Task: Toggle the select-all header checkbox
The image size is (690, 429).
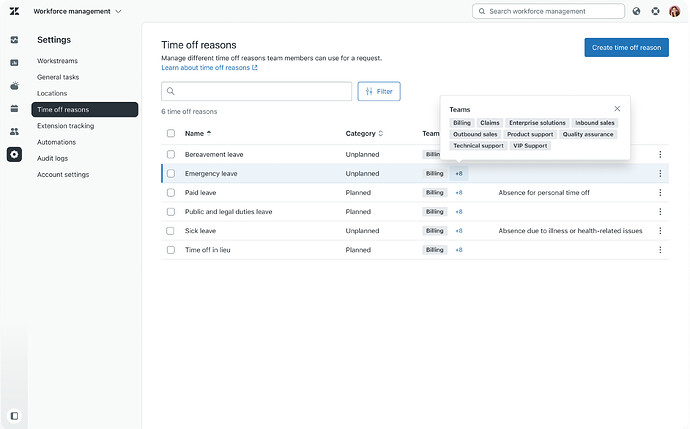Action: pyautogui.click(x=171, y=133)
